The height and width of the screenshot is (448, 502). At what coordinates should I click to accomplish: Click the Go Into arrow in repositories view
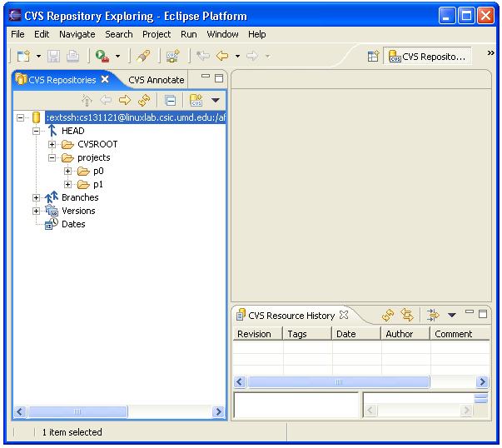click(x=125, y=100)
